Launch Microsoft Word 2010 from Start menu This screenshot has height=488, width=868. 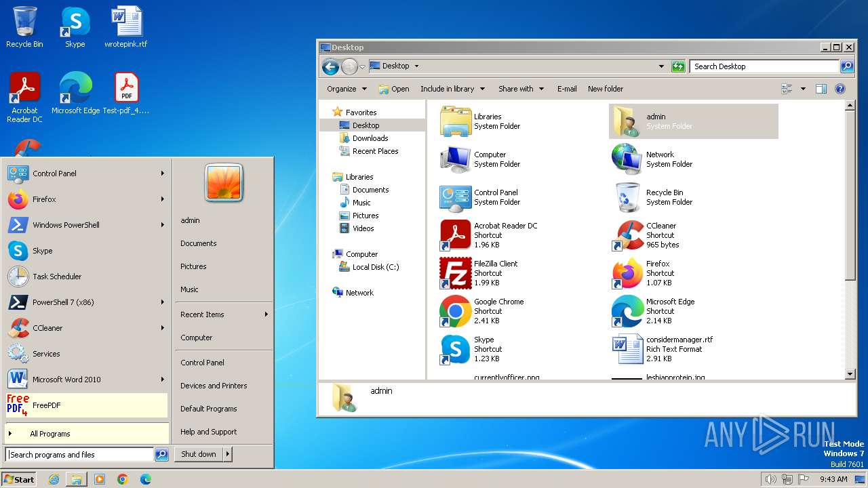(x=87, y=380)
